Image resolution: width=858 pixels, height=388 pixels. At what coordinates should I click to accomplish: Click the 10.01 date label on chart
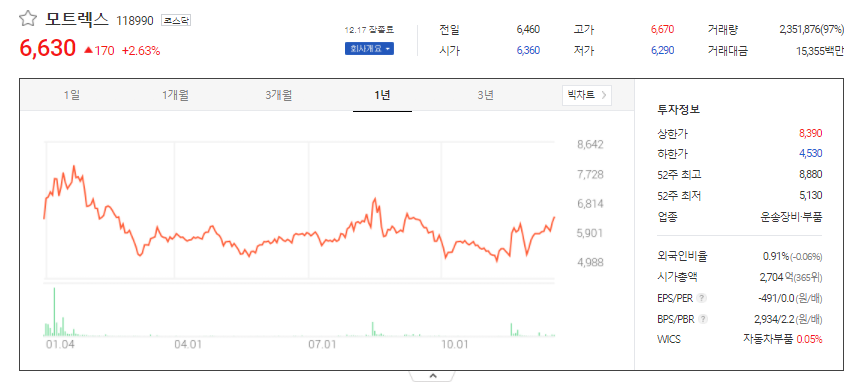[x=455, y=345]
